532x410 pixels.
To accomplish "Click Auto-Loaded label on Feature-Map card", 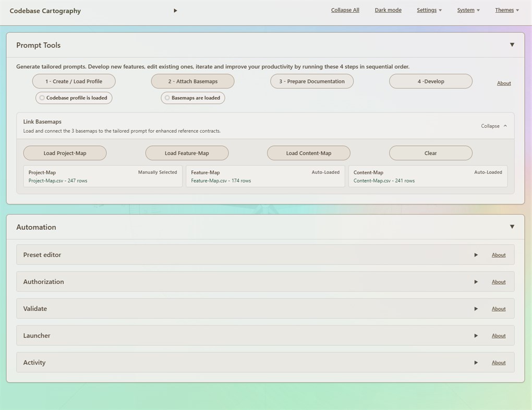I will (325, 172).
